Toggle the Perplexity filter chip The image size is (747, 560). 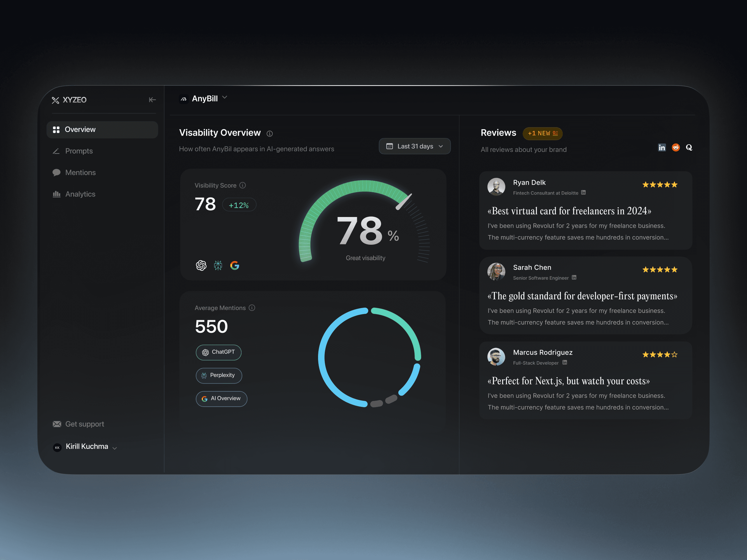[x=219, y=375]
